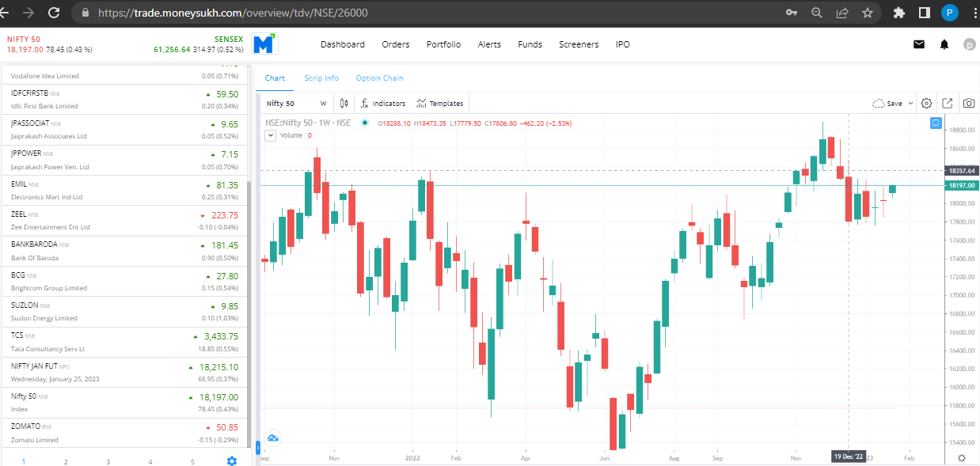This screenshot has width=980, height=466.
Task: Go to the Funds page
Action: click(530, 44)
